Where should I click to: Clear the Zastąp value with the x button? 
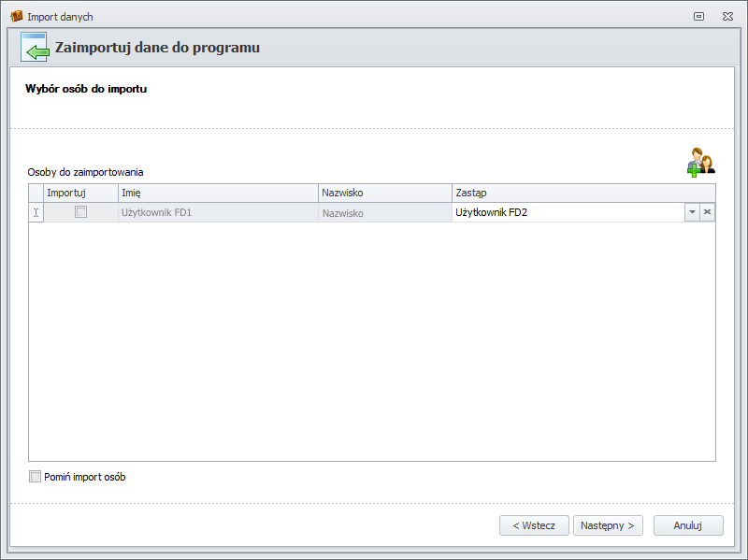pos(708,212)
